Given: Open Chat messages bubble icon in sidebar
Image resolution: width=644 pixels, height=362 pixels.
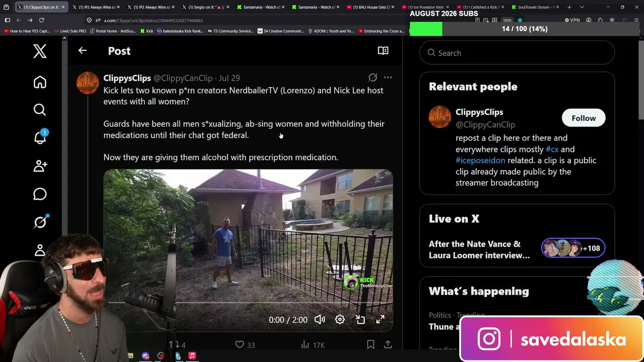Looking at the screenshot, I should (x=40, y=194).
